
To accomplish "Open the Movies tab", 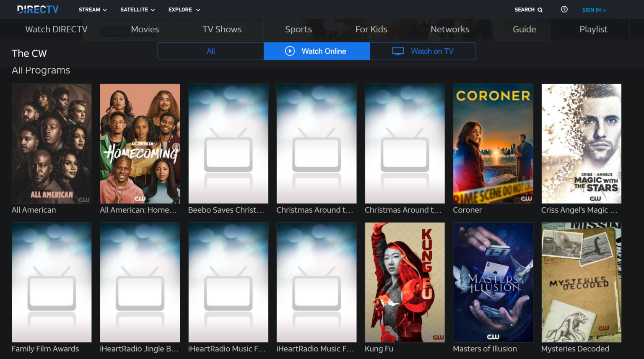I will point(145,29).
